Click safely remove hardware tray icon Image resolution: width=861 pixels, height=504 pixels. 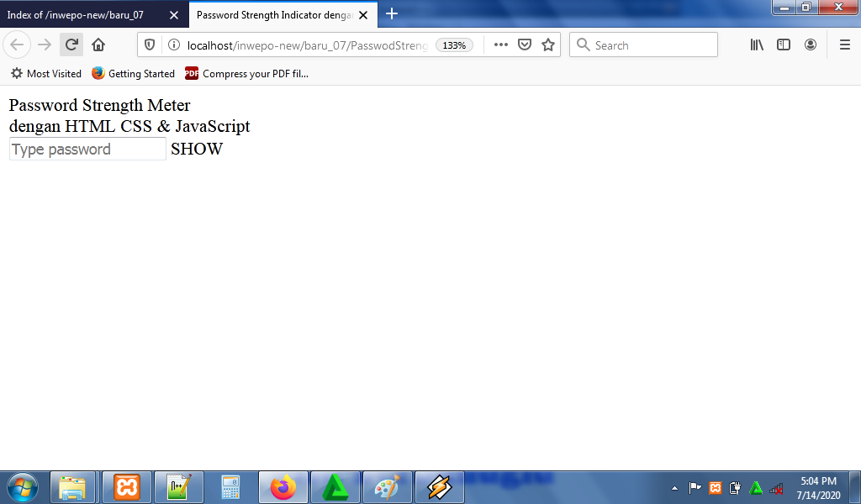(x=735, y=487)
